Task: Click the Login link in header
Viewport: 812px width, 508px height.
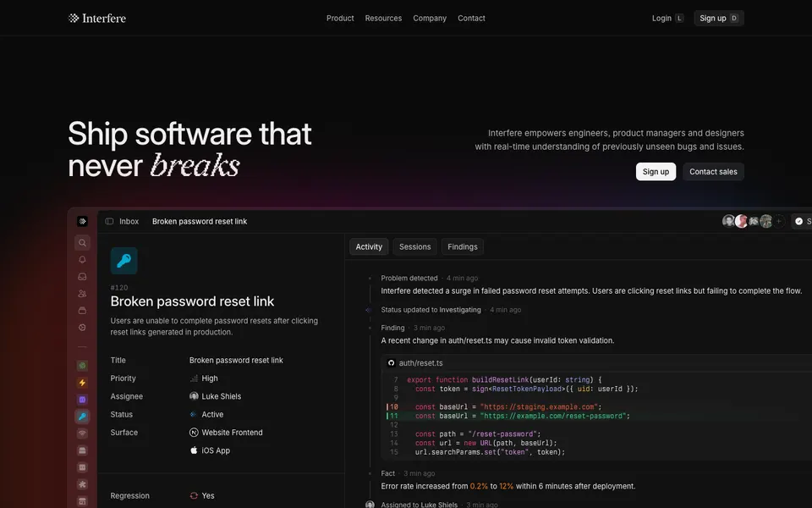Action: pyautogui.click(x=668, y=18)
